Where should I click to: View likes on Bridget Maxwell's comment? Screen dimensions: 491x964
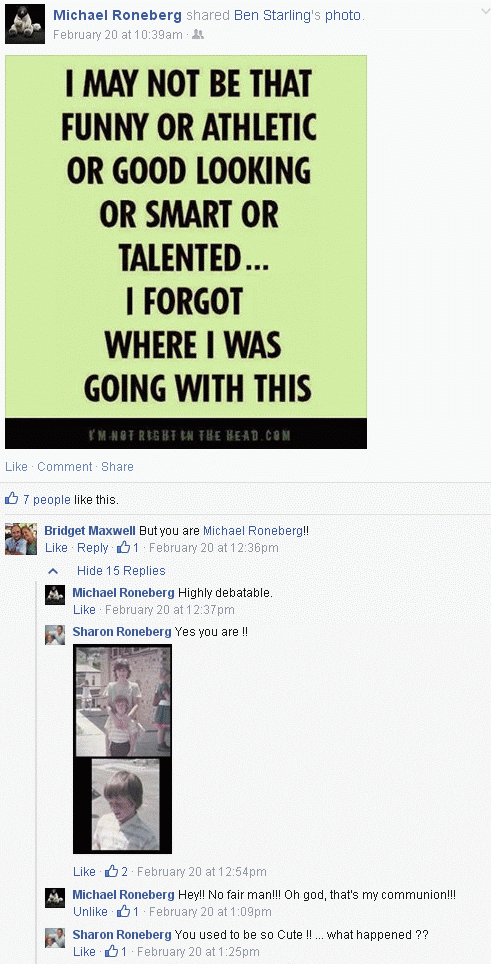128,547
